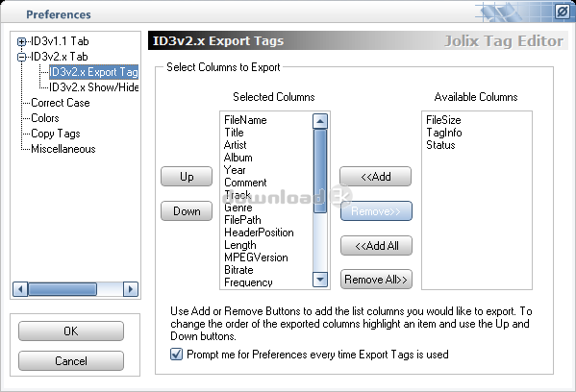Select HeaderPosition in Selected Columns
Image resolution: width=576 pixels, height=392 pixels.
259,233
